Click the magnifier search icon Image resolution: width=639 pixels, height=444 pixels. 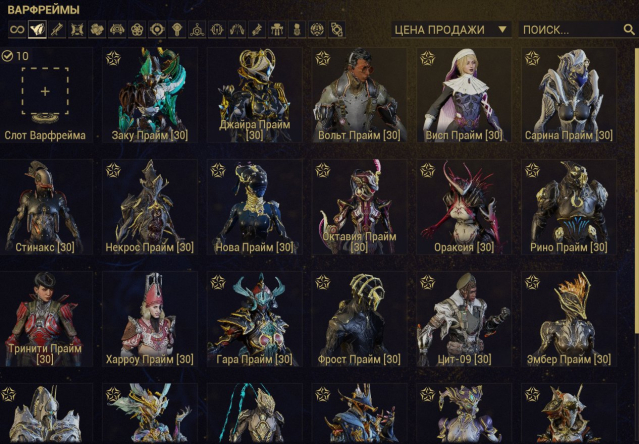click(x=629, y=29)
